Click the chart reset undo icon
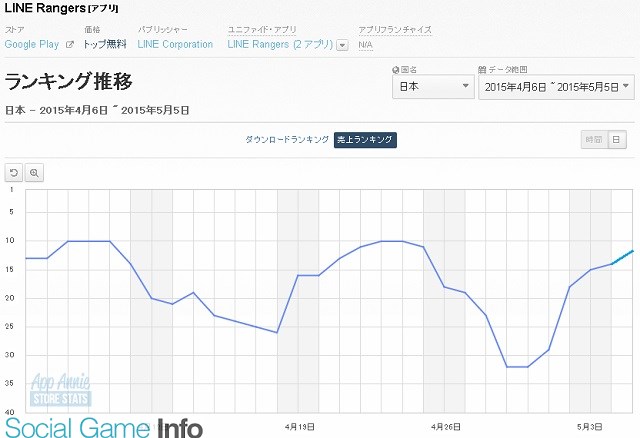This screenshot has height=438, width=640. (x=14, y=173)
